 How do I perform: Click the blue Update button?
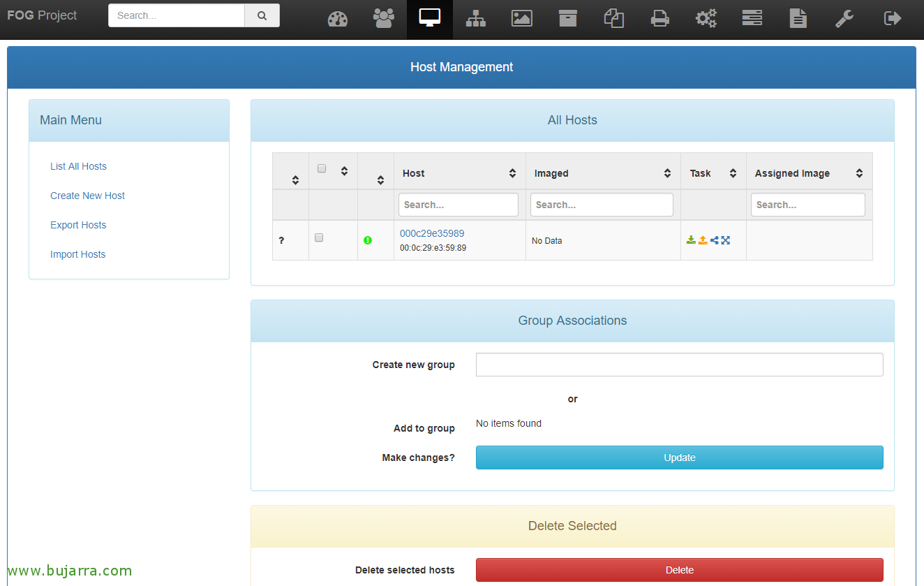coord(680,457)
